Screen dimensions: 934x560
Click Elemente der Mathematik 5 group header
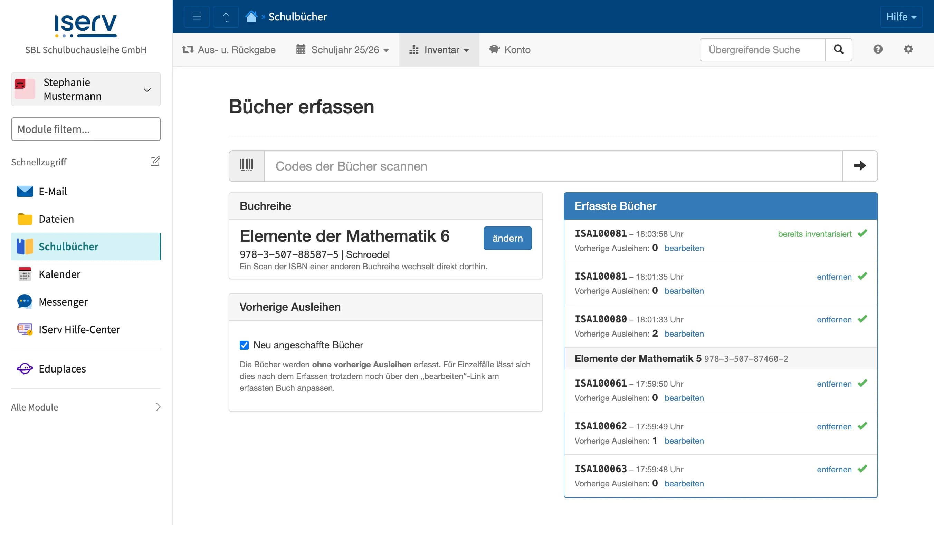(x=720, y=358)
